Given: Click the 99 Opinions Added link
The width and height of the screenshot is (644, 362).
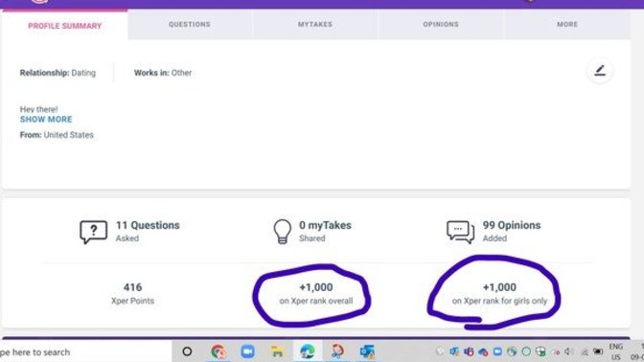Looking at the screenshot, I should pos(512,231).
